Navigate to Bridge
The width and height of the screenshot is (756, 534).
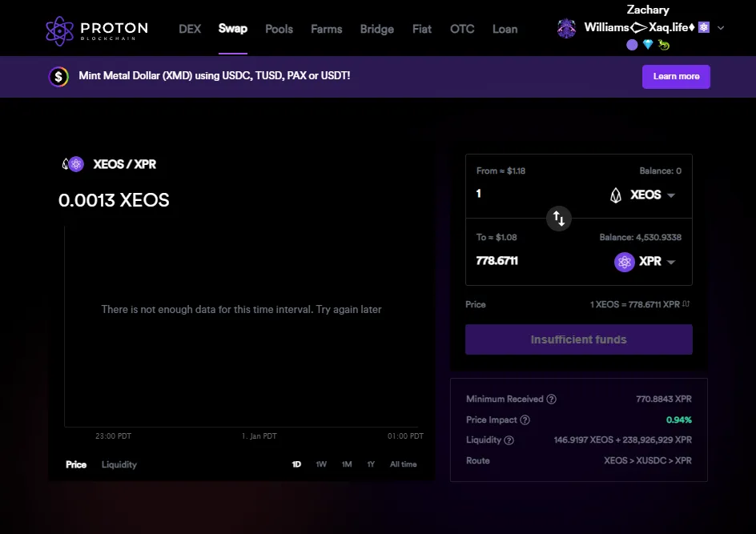click(377, 29)
